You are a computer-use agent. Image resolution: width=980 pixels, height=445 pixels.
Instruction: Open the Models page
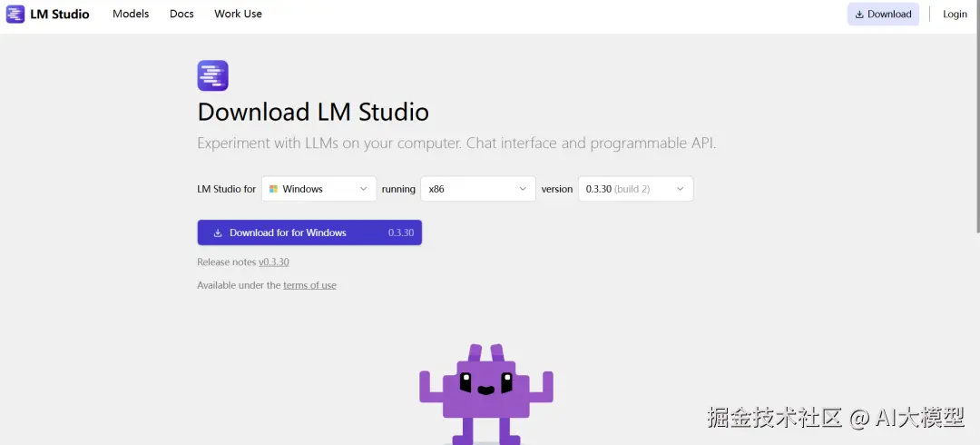click(131, 14)
